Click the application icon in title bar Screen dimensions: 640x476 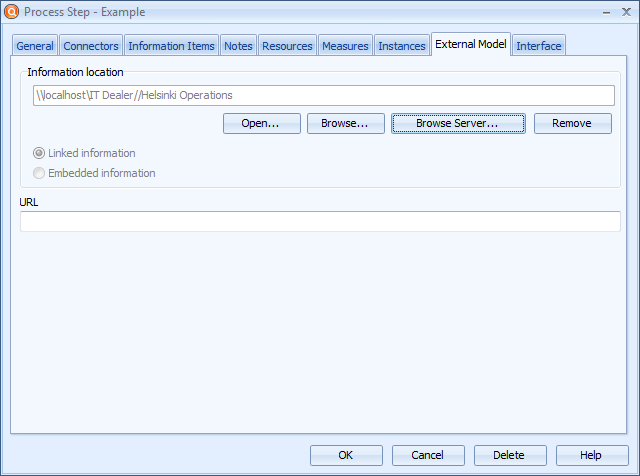pos(12,12)
